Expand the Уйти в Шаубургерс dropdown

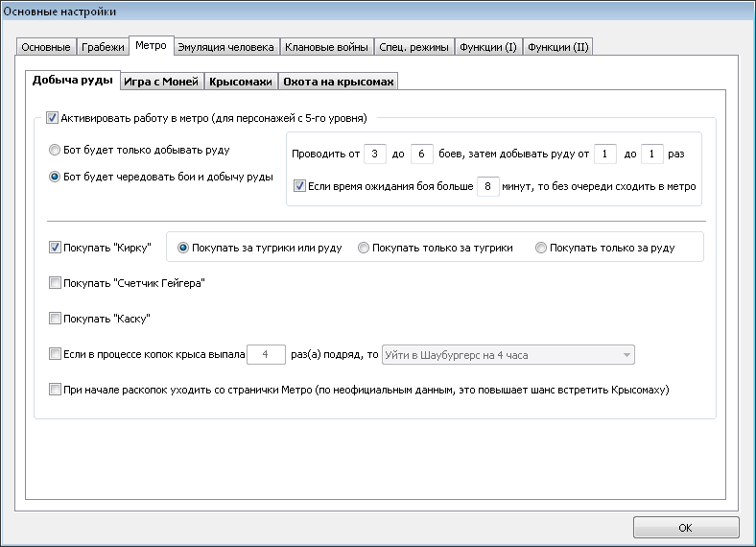tap(508, 355)
